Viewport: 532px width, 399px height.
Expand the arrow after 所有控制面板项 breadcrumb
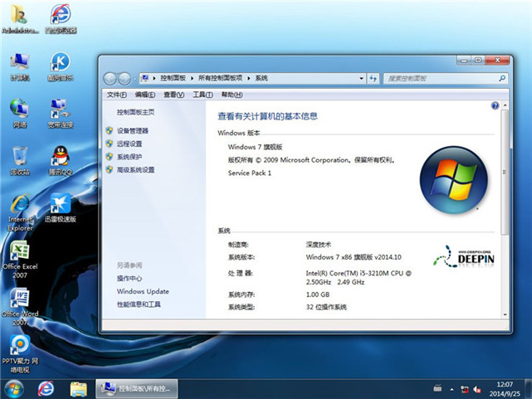click(x=249, y=78)
